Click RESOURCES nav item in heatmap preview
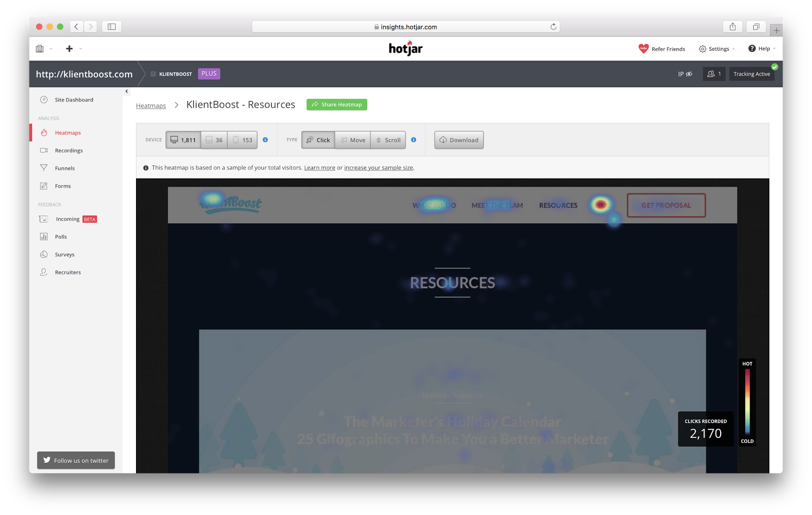The width and height of the screenshot is (812, 515). pyautogui.click(x=558, y=205)
